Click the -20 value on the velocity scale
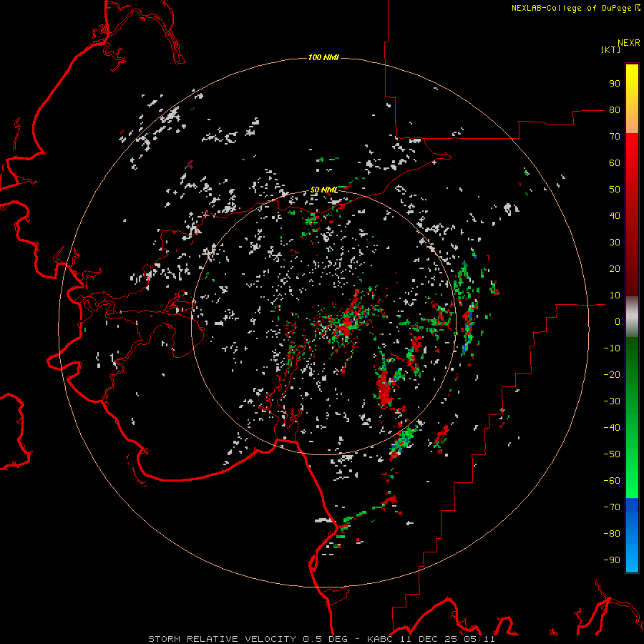The height and width of the screenshot is (644, 644). (612, 374)
